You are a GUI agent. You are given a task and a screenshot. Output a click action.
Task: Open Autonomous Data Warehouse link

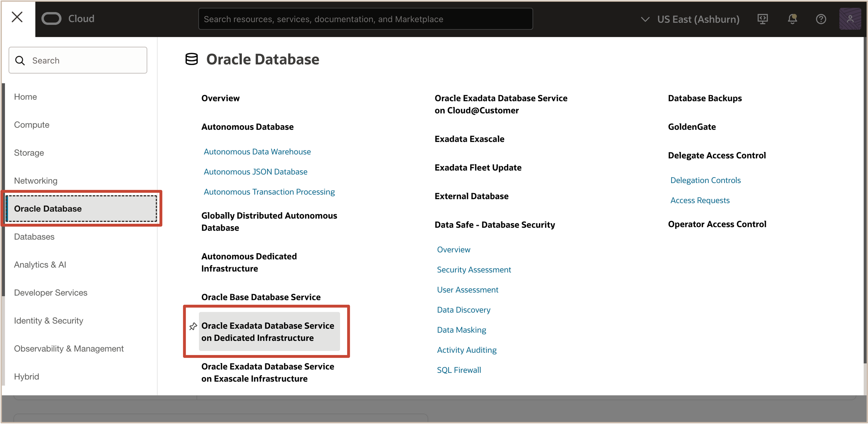(x=257, y=152)
